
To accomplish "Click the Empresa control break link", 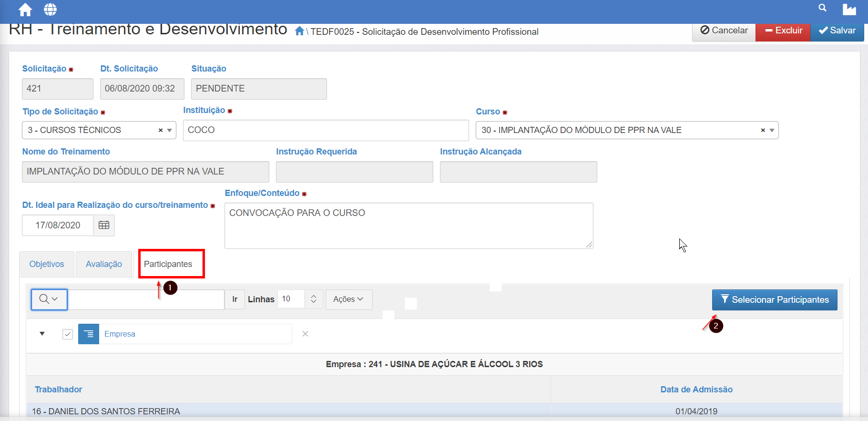I will point(120,334).
